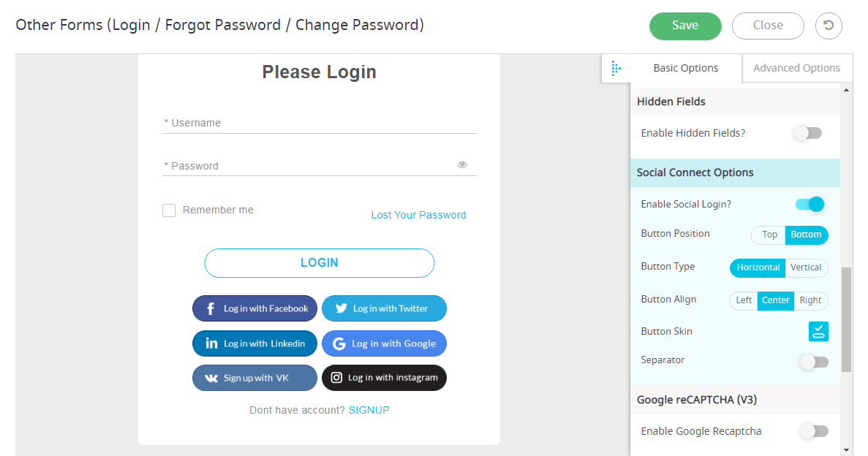Screen dimensions: 868x456
Task: Click the green Save button
Action: pyautogui.click(x=685, y=26)
